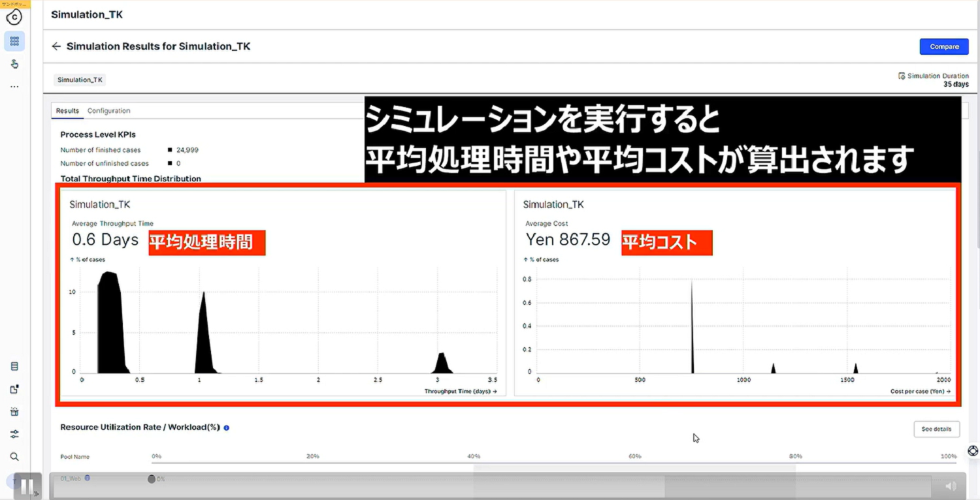Open search from the sidebar magnifier

(x=14, y=457)
